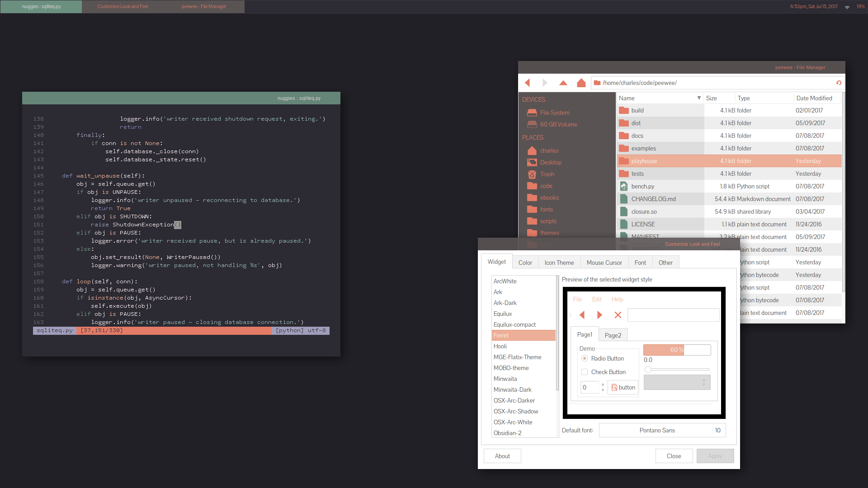
Task: Go up to parent folder arrow icon
Action: 563,83
